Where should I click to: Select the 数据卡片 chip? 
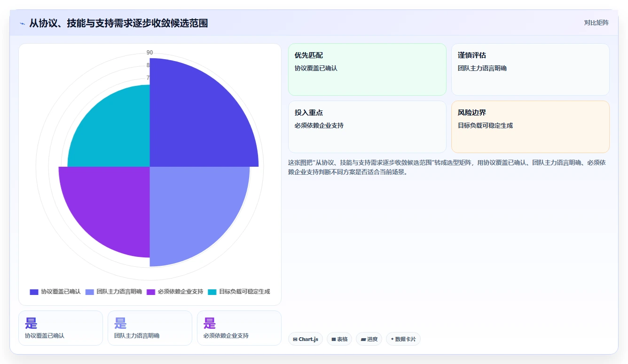(403, 339)
